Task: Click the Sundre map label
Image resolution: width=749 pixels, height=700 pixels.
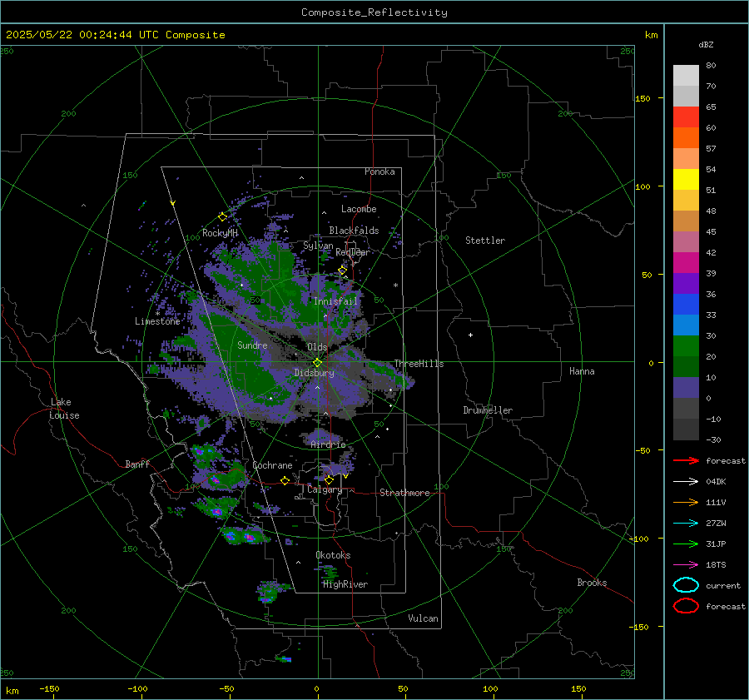Action: pyautogui.click(x=252, y=345)
